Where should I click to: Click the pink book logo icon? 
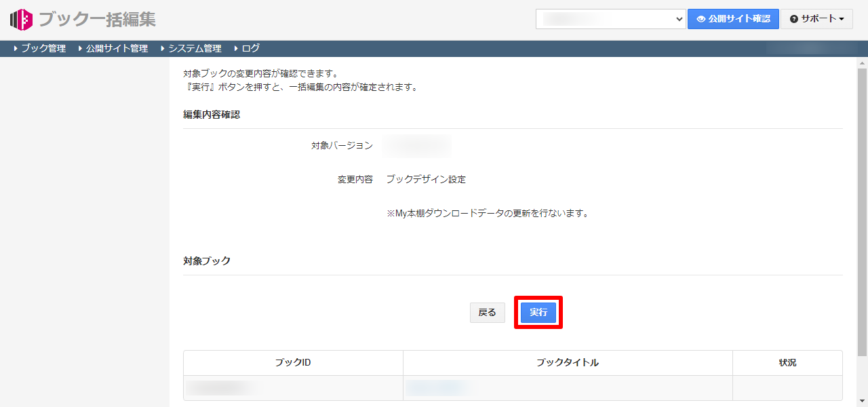(x=21, y=20)
